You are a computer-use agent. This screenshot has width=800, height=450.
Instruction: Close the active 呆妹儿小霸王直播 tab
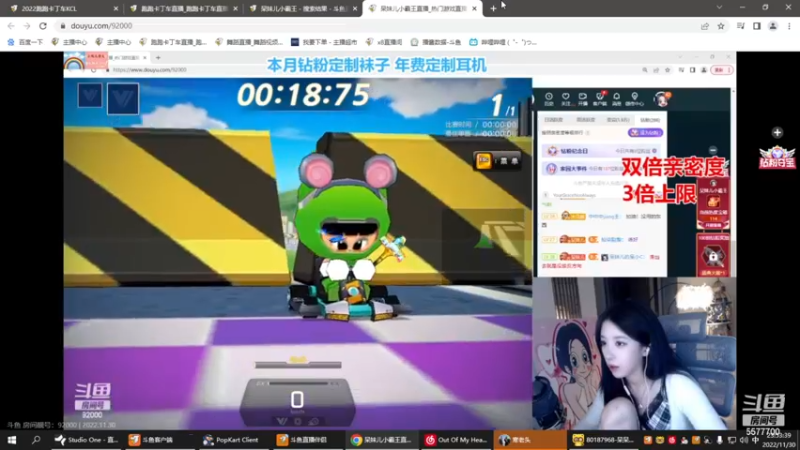474,9
